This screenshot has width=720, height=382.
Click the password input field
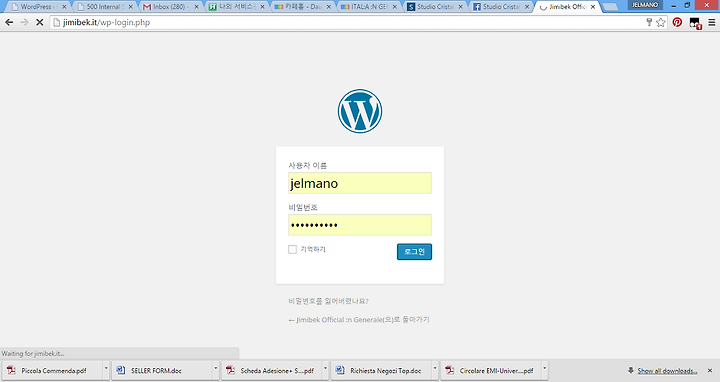pos(360,225)
